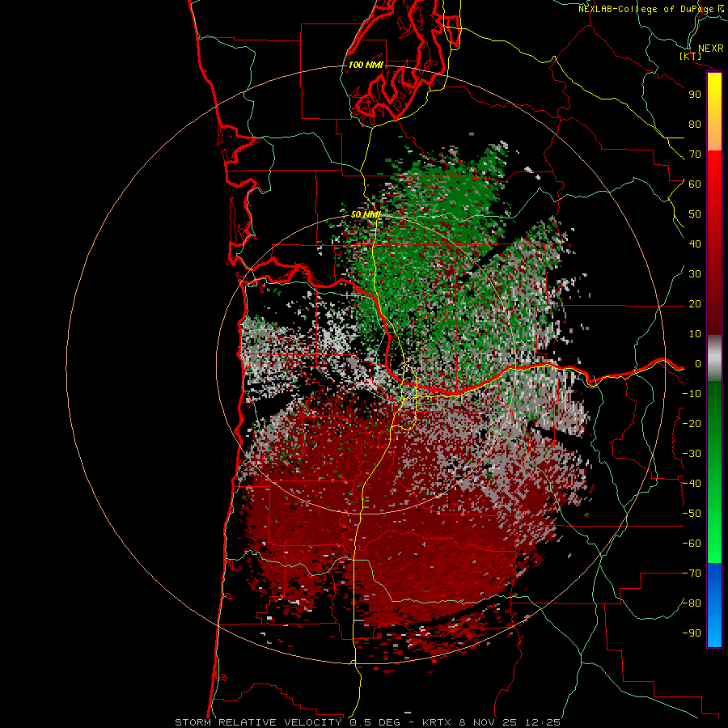The image size is (728, 728).
Task: Click the Storm Relative Velocity KRTX caption line
Action: (368, 722)
